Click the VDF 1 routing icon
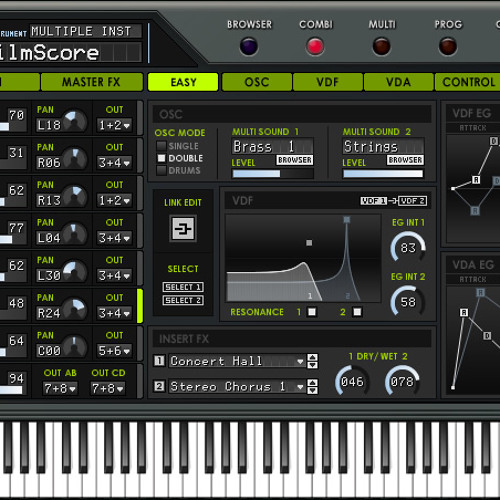The height and width of the screenshot is (500, 500). 374,201
